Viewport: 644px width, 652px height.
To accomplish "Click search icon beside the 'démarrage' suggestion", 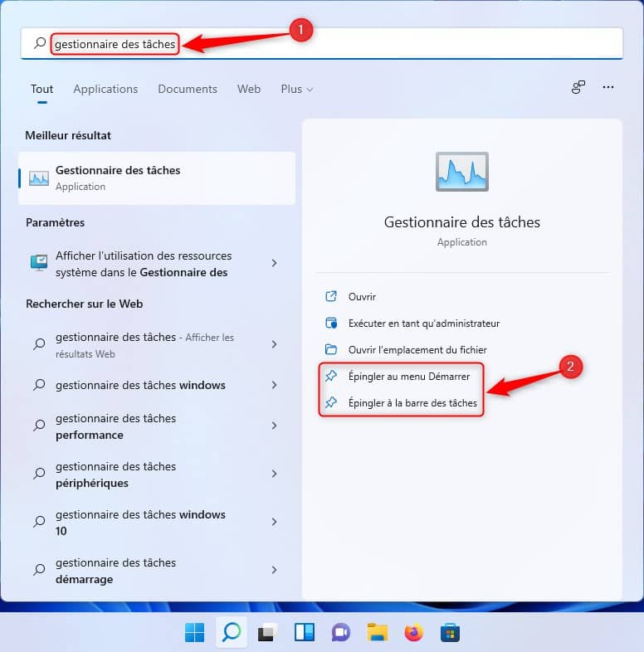I will tap(39, 570).
